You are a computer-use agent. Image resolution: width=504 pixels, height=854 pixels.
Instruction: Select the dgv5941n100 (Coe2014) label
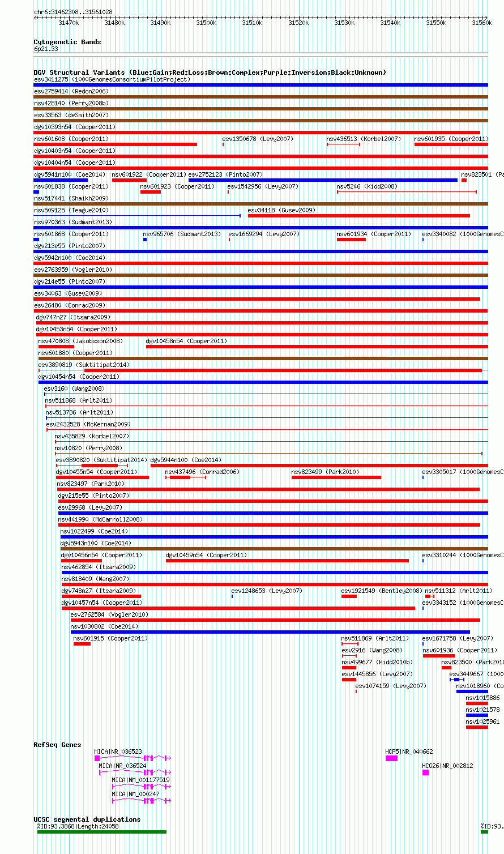click(x=69, y=174)
